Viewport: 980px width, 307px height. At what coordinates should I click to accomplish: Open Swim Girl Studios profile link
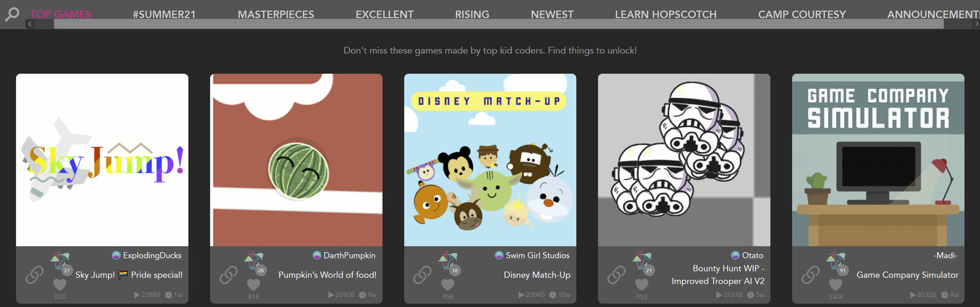[x=537, y=255]
